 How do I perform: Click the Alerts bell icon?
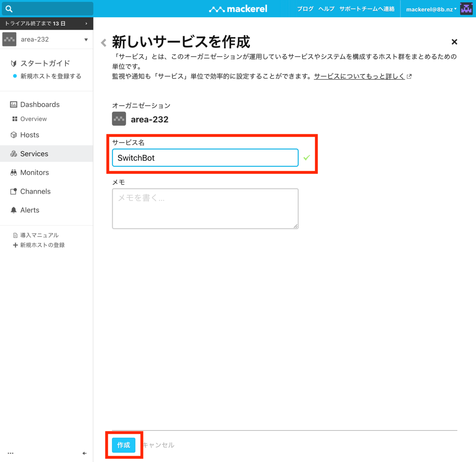[x=13, y=210]
